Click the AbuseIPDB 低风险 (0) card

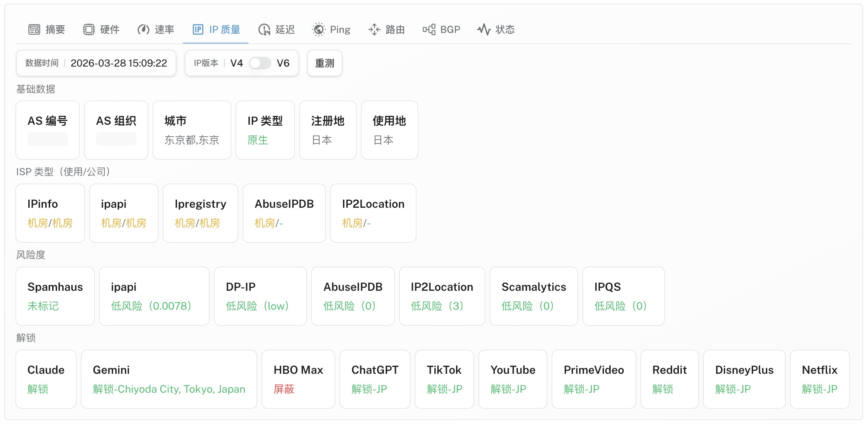click(x=353, y=296)
